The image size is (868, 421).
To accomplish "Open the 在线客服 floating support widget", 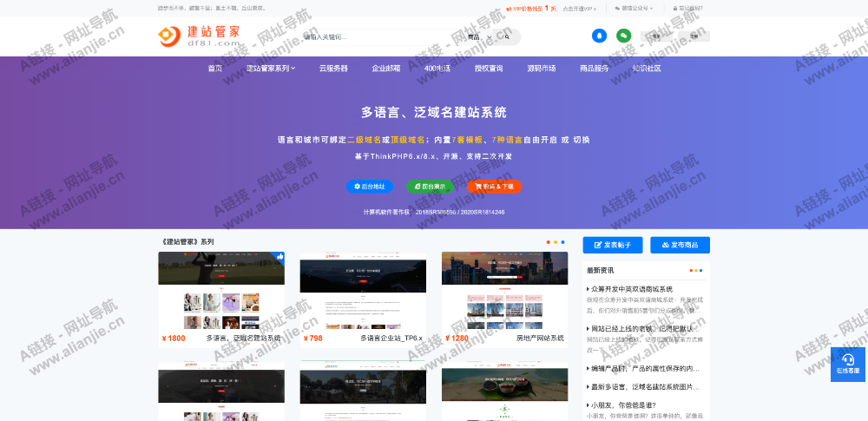I will (847, 365).
